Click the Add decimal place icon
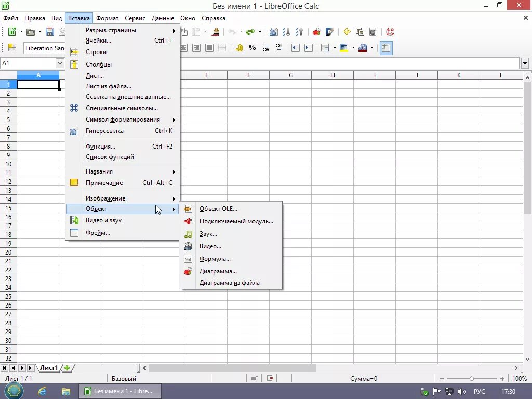Viewport: 532px width, 399px height. [x=265, y=48]
